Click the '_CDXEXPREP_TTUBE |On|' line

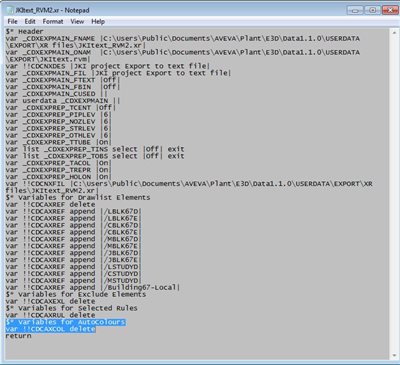59,142
